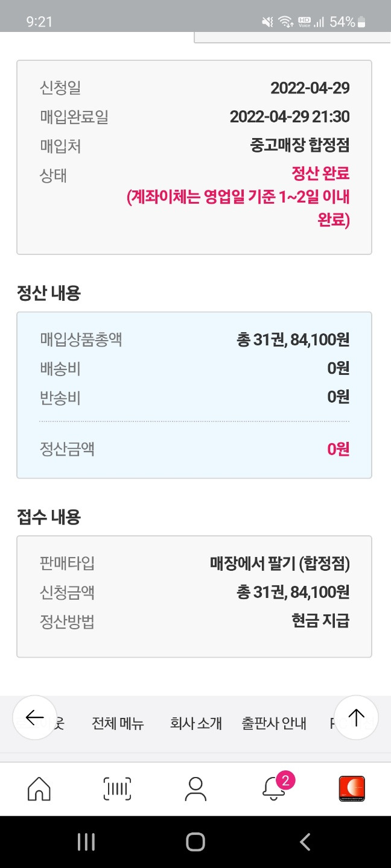Screen dimensions: 391x868
Task: Tap the Wi-Fi icon in status bar
Action: click(285, 22)
